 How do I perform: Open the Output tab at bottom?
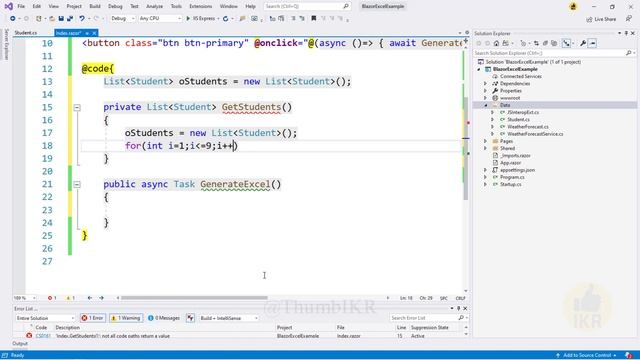pyautogui.click(x=20, y=344)
